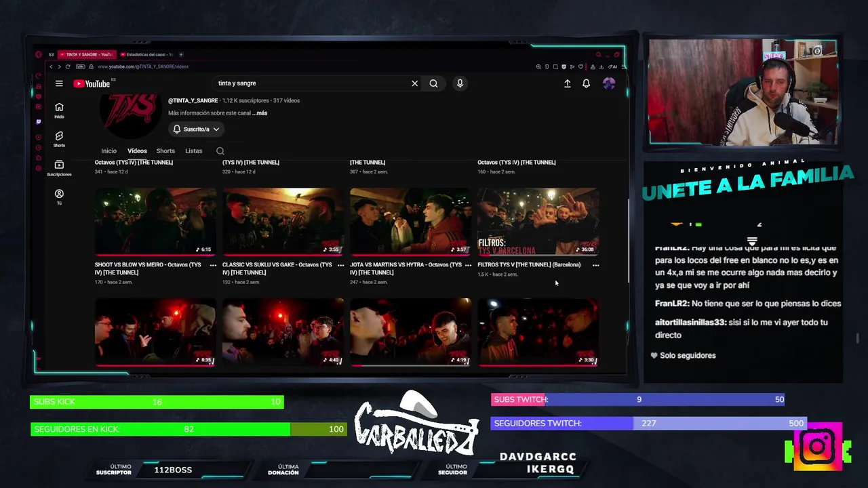Click 'UNETE A LA FAMILIA' banner text
Image resolution: width=868 pixels, height=488 pixels.
pos(747,184)
